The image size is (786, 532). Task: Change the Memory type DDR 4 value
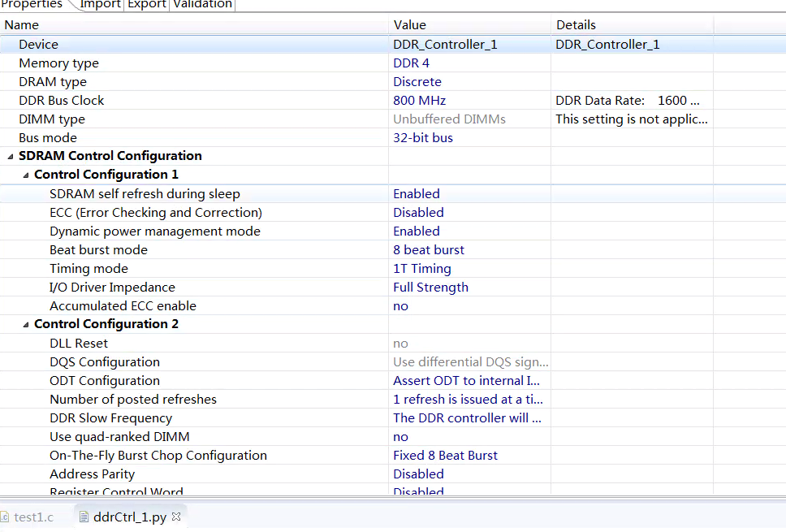click(x=412, y=63)
